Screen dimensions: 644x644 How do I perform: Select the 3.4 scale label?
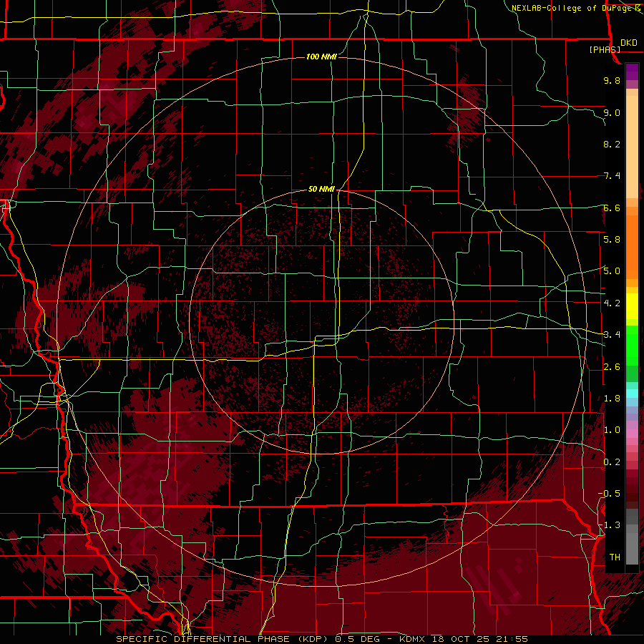612,334
